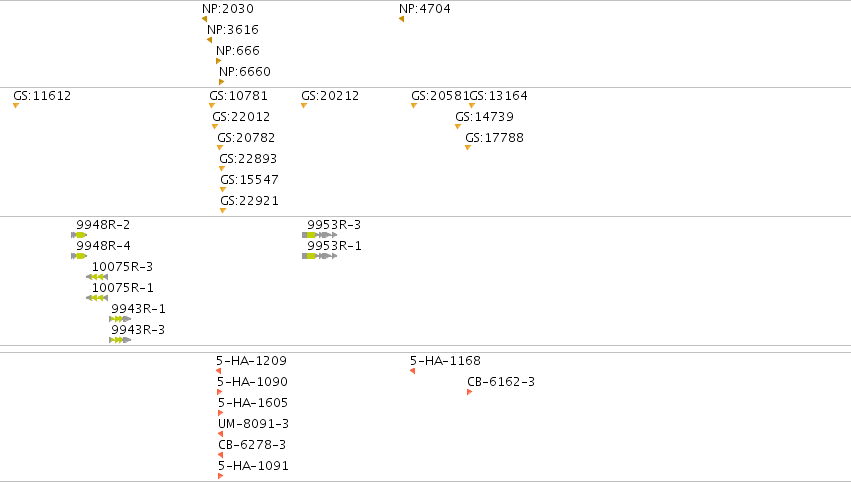Viewport: 851px width, 482px height.
Task: Click the NP:3616 insertion marker triangle
Action: (x=209, y=40)
